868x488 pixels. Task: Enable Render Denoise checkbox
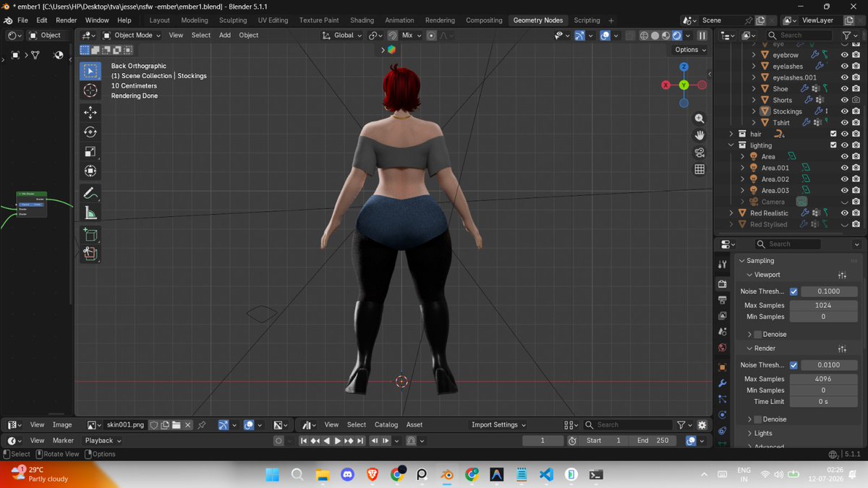tap(758, 419)
